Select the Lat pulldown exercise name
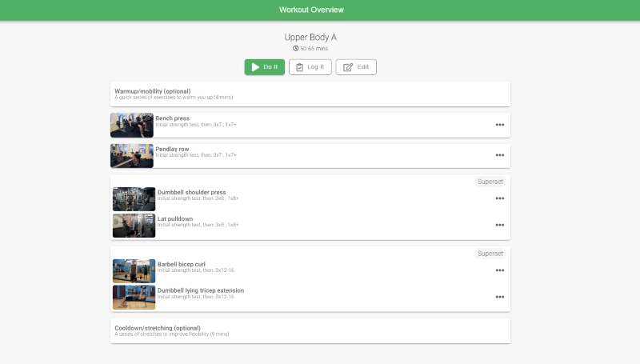Viewport: 640px width, 364px height. (175, 218)
